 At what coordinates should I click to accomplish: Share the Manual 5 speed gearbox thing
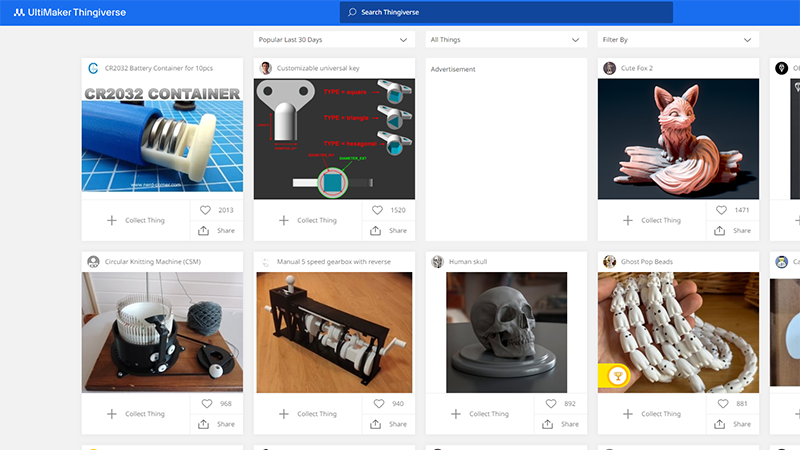(388, 424)
